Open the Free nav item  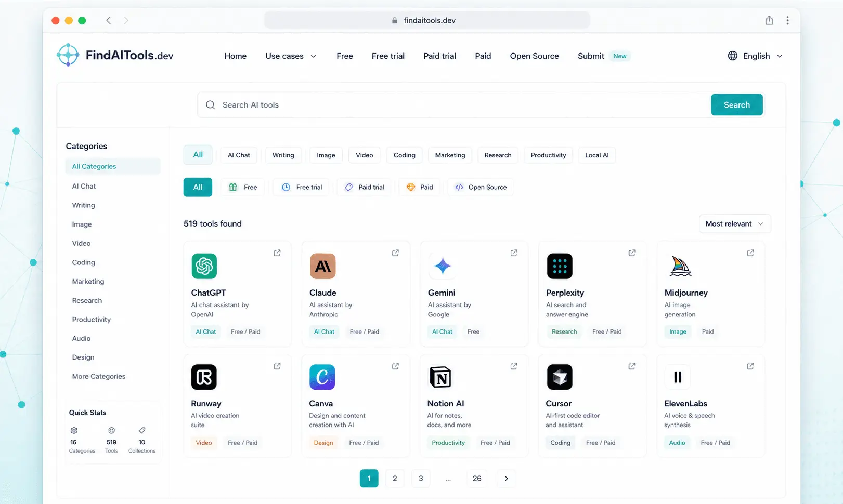tap(345, 56)
